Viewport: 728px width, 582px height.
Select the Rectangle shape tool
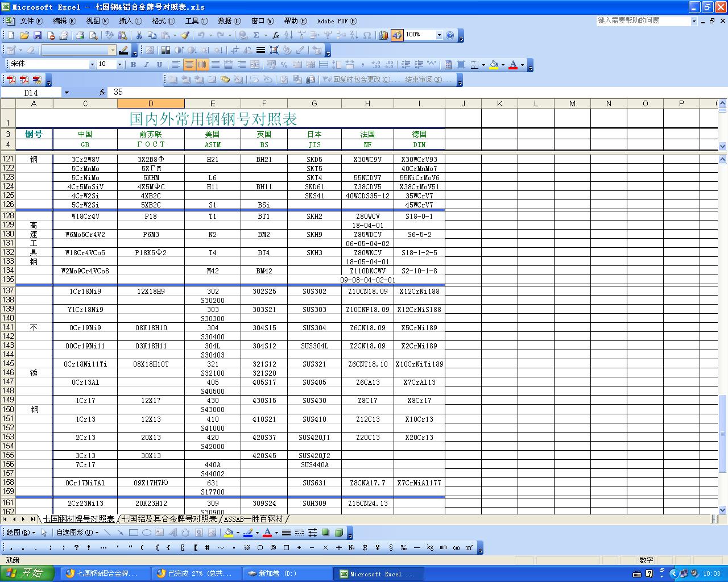pyautogui.click(x=133, y=533)
